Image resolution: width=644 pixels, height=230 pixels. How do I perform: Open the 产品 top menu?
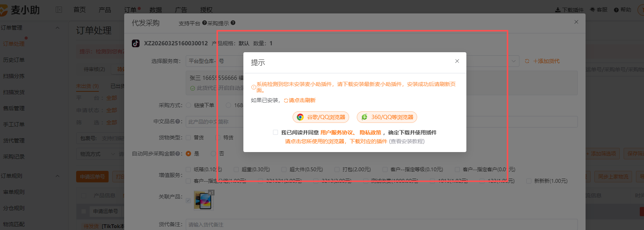point(105,10)
